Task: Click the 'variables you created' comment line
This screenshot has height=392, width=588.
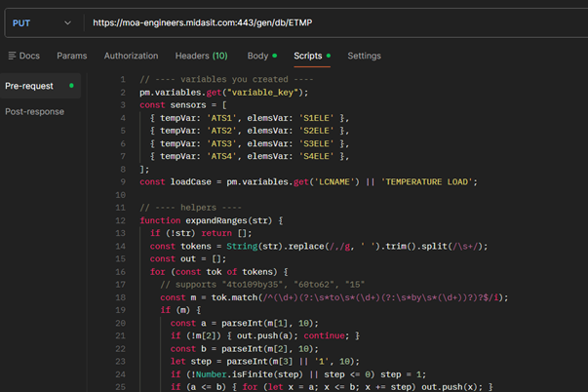Action: click(x=223, y=79)
